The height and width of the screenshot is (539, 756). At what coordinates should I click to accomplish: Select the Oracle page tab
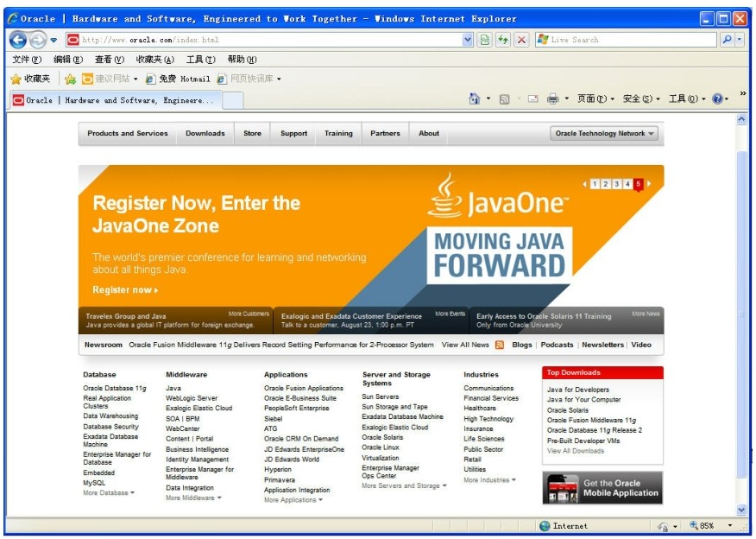pyautogui.click(x=116, y=100)
